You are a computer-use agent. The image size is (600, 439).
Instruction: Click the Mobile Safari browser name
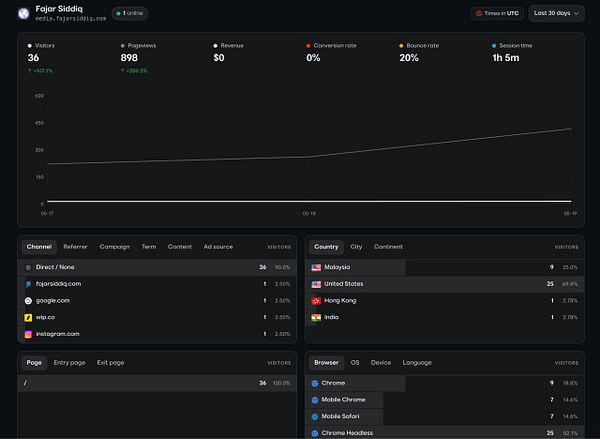(341, 416)
